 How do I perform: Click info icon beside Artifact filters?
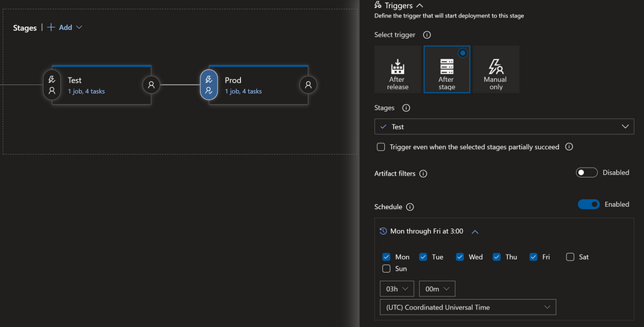[423, 173]
